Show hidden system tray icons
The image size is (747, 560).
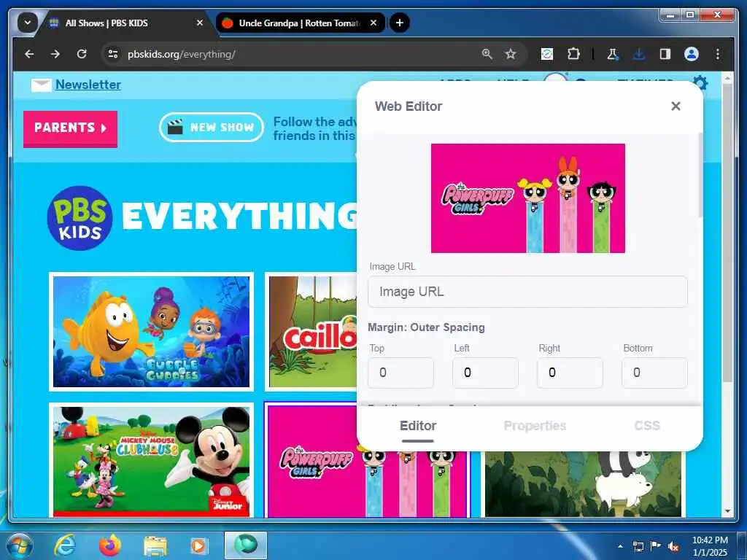tap(620, 546)
